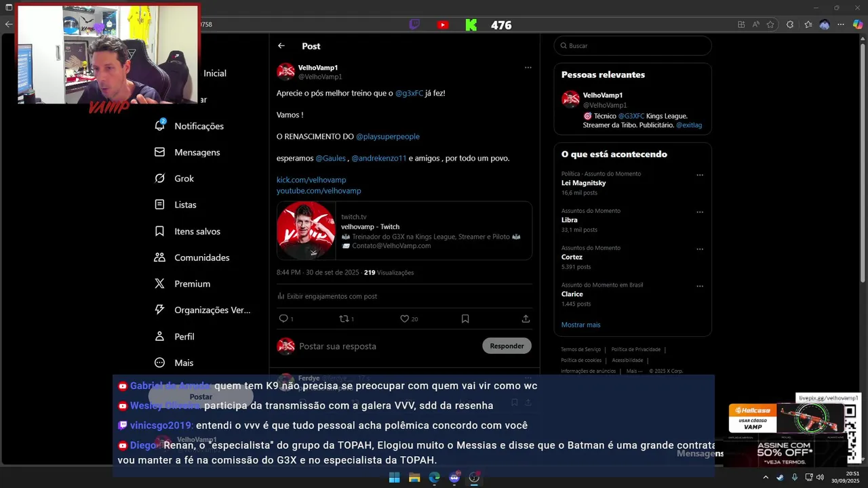Open the post's three-dot options menu
Viewport: 868px width, 488px height.
[x=528, y=68]
